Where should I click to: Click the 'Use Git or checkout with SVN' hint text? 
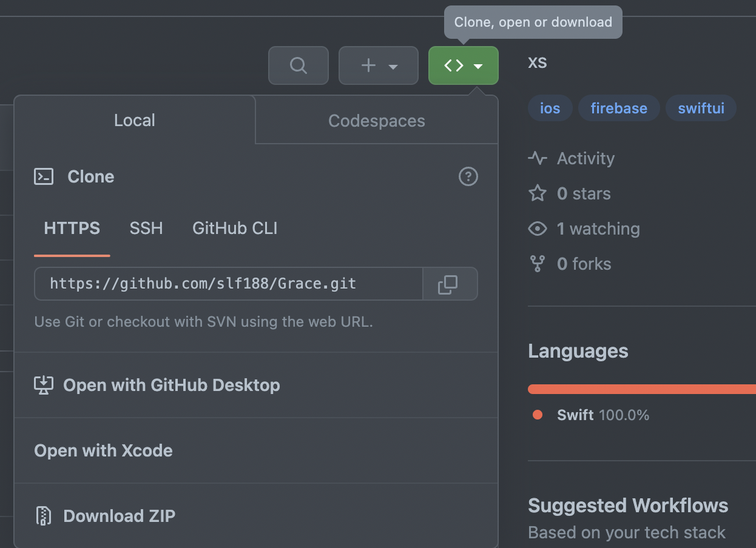click(x=204, y=321)
